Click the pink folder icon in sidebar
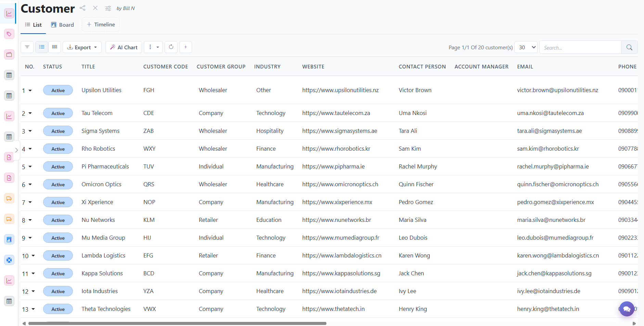The image size is (644, 326). (x=9, y=54)
